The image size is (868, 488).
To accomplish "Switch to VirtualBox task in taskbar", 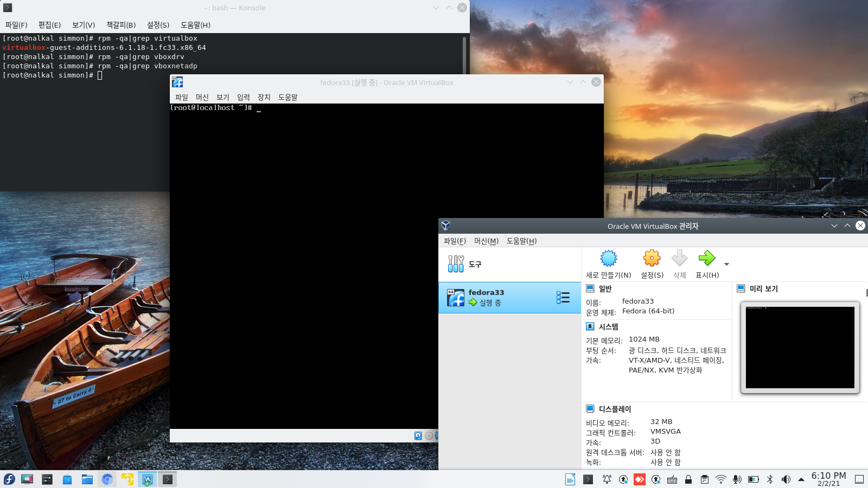I will coord(148,479).
